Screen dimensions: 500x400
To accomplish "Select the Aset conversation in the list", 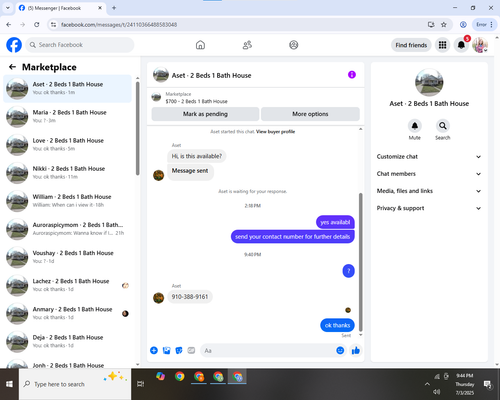I will click(x=68, y=89).
